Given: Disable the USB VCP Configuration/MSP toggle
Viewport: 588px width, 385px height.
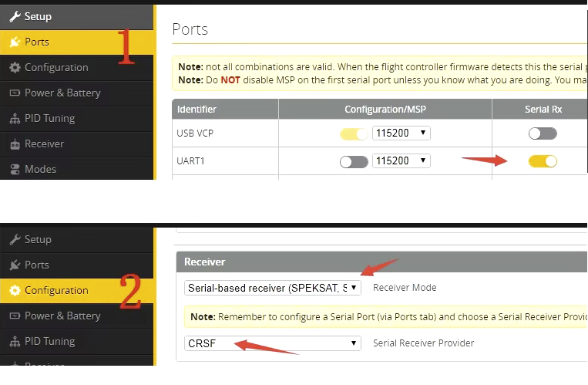Looking at the screenshot, I should [x=354, y=133].
